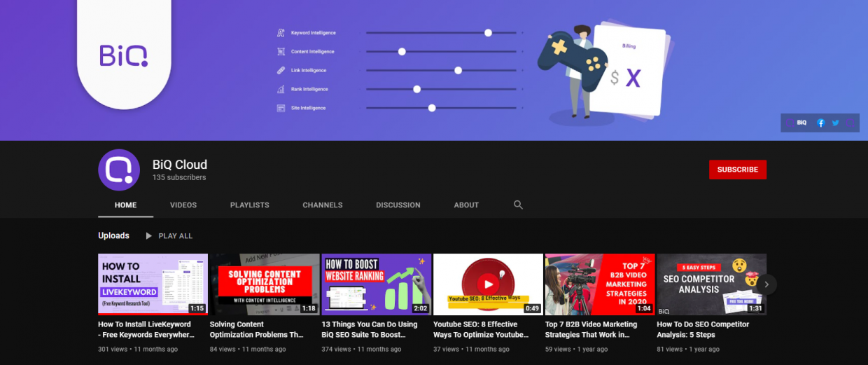
Task: Open the How To Install LiveKeyword thumbnail
Action: pyautogui.click(x=153, y=284)
